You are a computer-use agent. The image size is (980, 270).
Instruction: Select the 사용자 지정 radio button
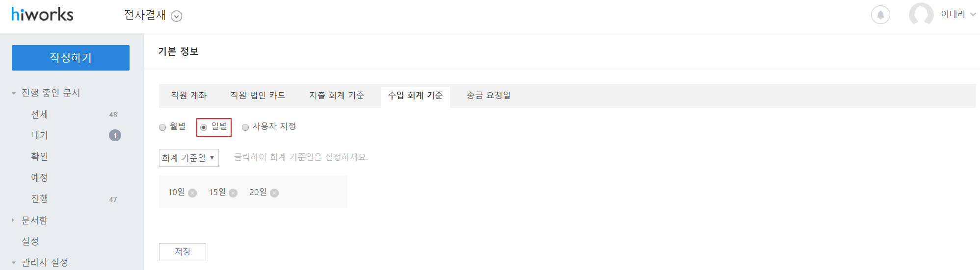(245, 127)
